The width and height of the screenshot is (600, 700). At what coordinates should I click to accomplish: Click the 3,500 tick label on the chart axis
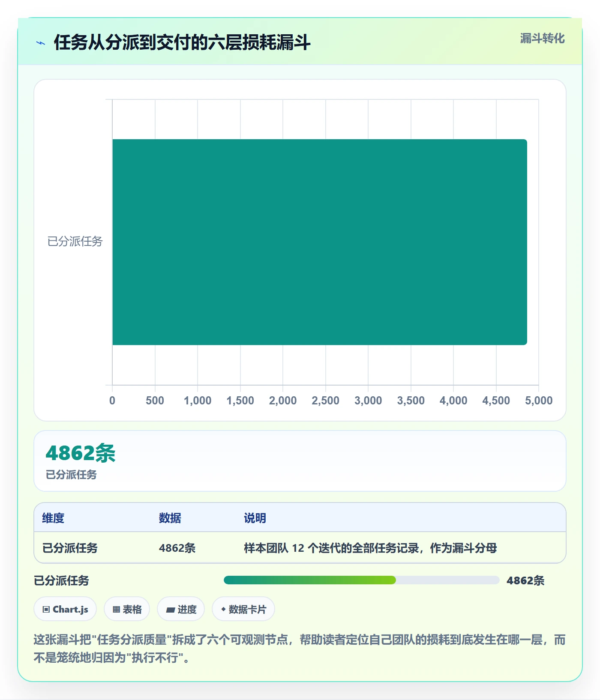click(x=411, y=401)
